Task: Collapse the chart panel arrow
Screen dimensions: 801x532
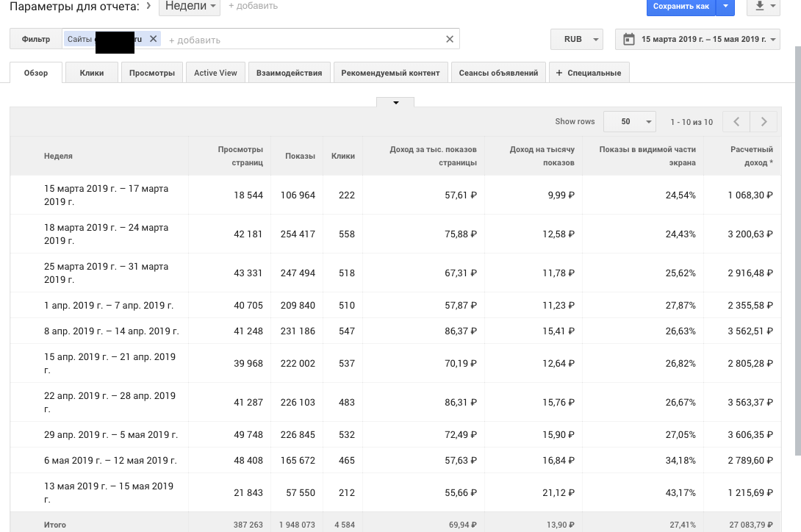Action: click(x=395, y=103)
